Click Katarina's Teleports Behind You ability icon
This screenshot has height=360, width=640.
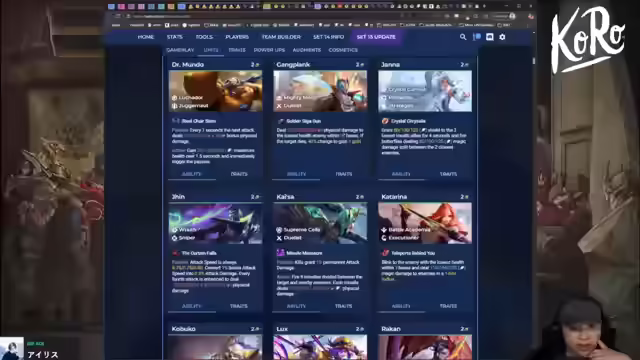point(385,253)
